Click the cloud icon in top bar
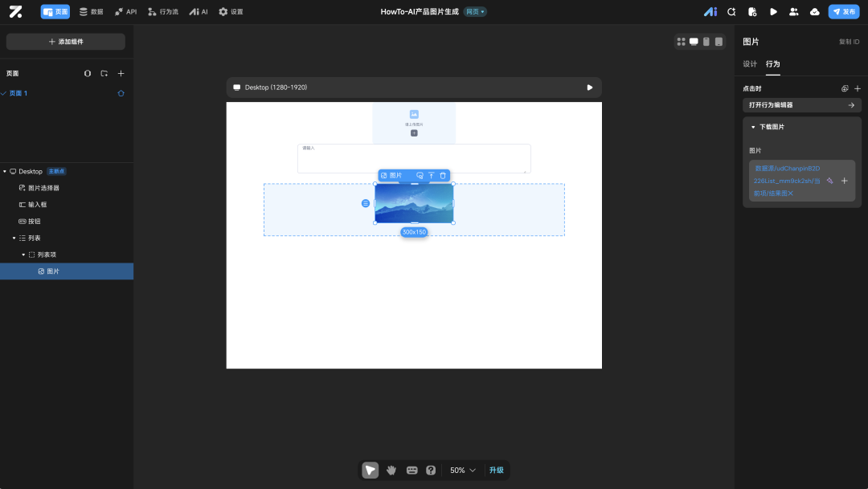 [815, 11]
